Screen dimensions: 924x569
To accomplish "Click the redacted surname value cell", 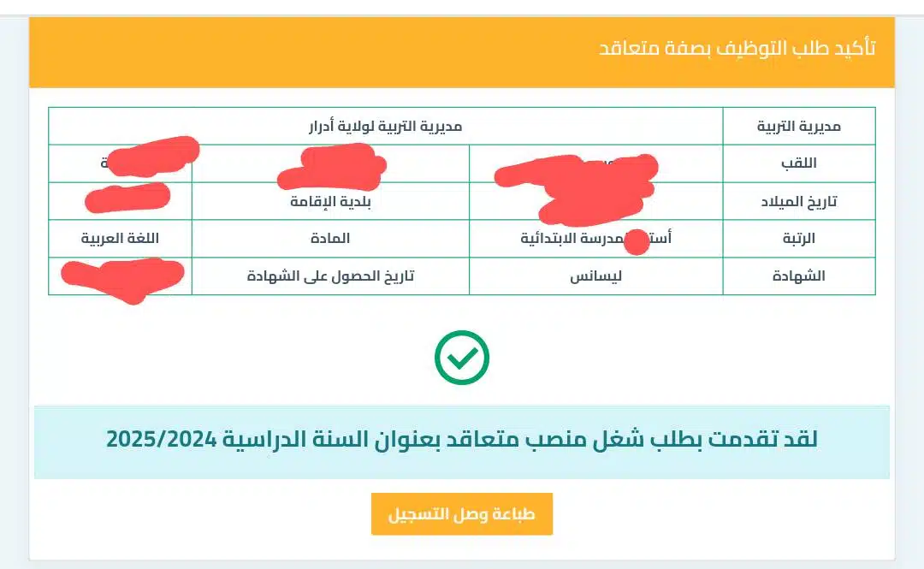I will click(595, 163).
